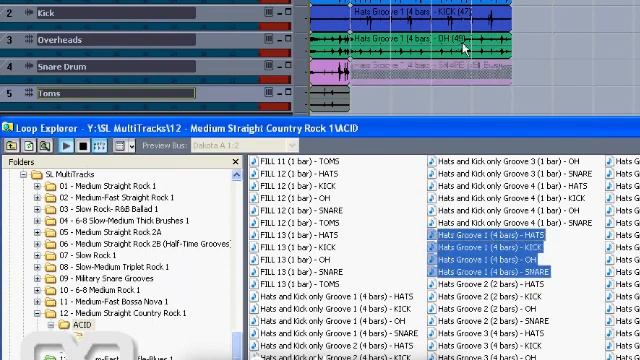Viewport: 640px width, 360px height.
Task: Collapse the 12 - Medium Straight Country Rock 1 folder
Action: [37, 313]
